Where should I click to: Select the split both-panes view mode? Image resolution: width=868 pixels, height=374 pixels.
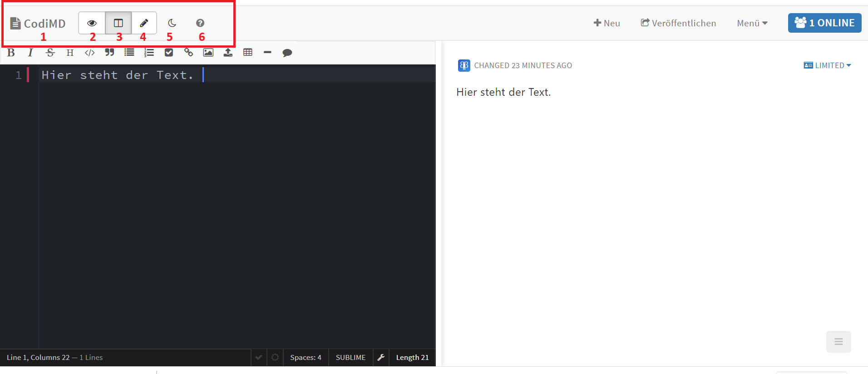[118, 23]
